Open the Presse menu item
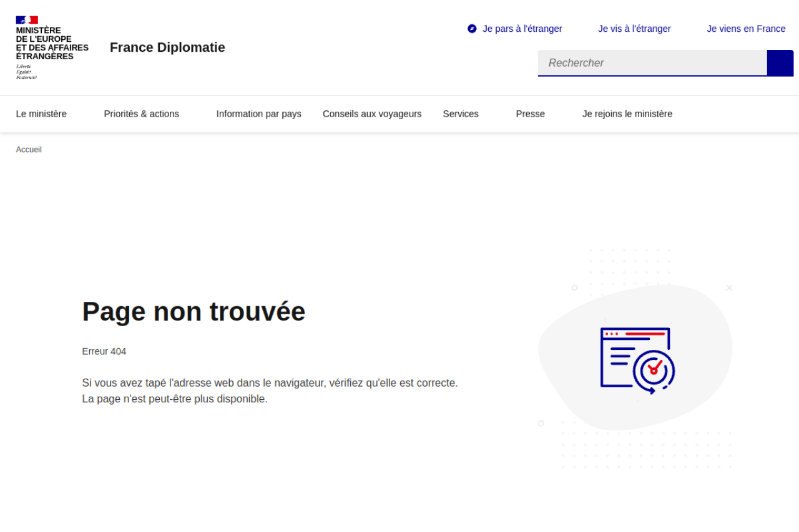The width and height of the screenshot is (799, 532). coord(530,114)
